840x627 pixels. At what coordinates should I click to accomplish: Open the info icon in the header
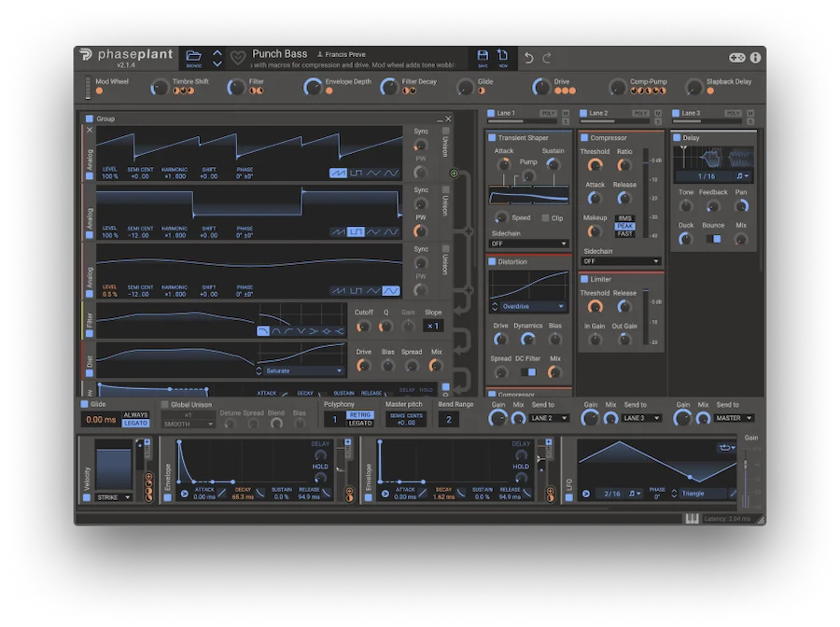(x=755, y=57)
